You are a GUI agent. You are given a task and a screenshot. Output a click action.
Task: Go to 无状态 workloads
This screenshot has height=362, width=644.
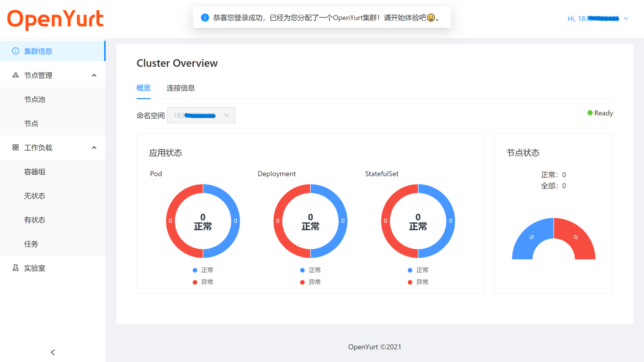(53, 196)
